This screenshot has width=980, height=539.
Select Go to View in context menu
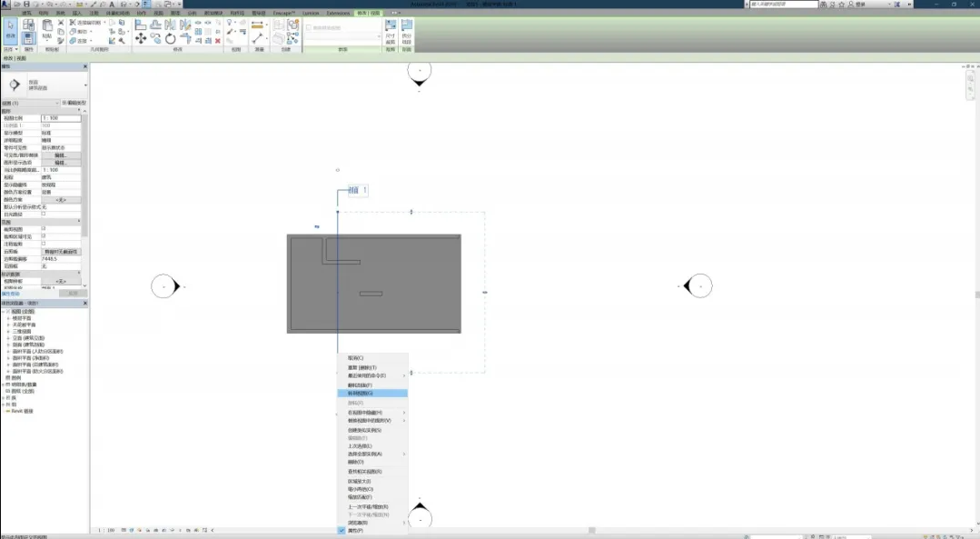click(x=372, y=394)
